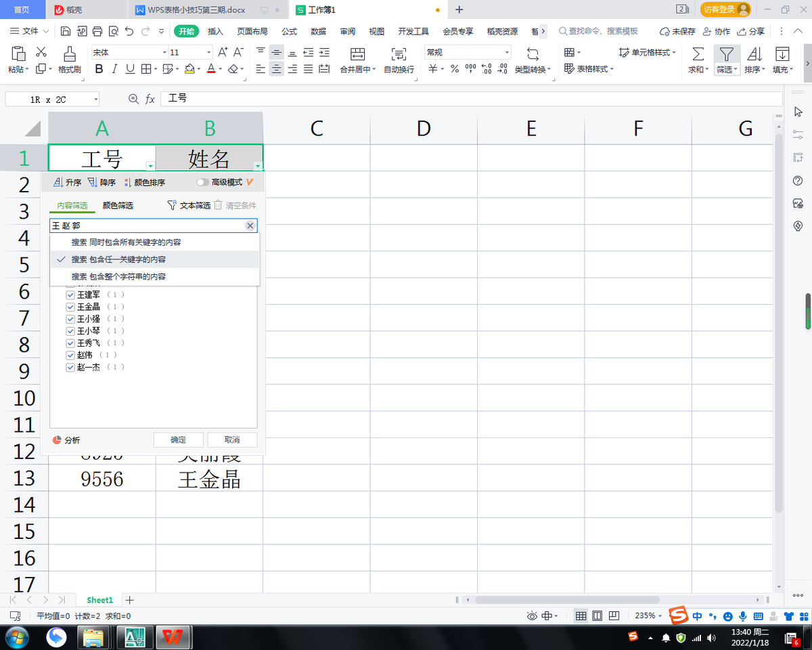Open the number format 常规 dropdown
812x650 pixels.
507,52
